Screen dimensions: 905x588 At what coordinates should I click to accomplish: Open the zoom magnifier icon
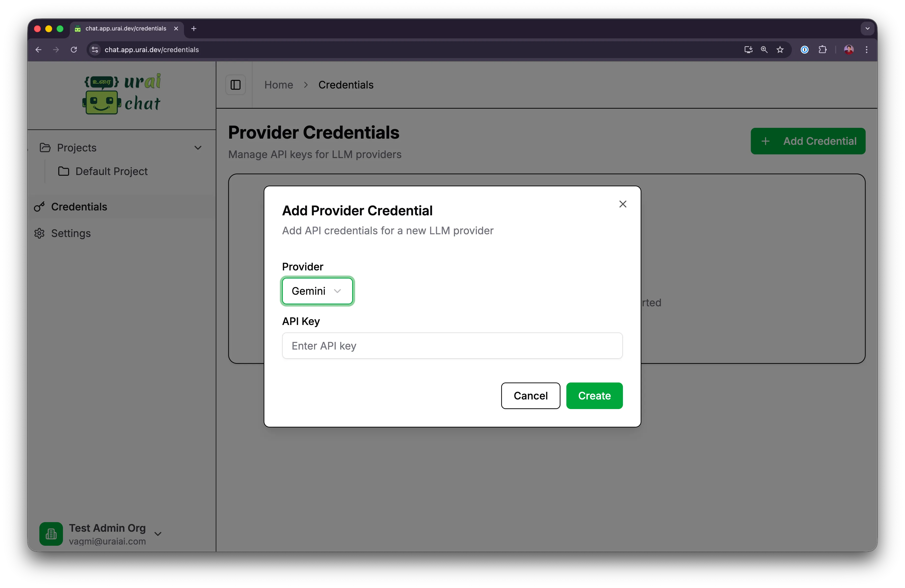(x=764, y=49)
